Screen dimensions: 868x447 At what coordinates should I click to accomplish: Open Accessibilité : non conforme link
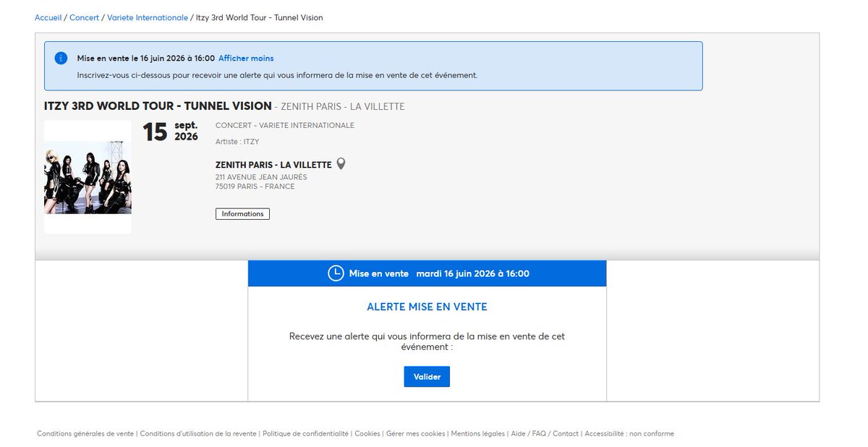629,434
